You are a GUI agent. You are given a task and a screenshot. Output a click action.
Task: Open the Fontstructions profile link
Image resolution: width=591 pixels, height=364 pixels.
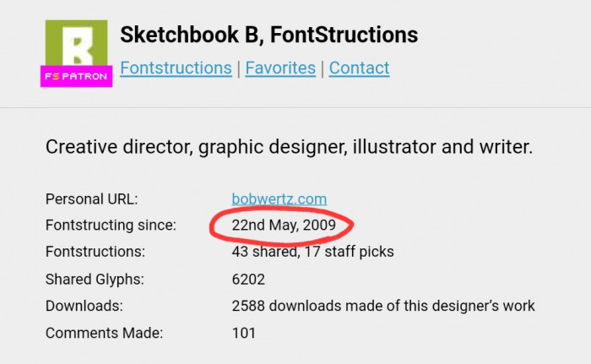point(176,68)
